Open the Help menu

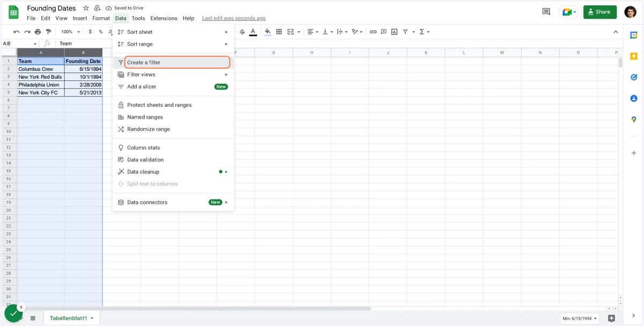click(x=188, y=18)
